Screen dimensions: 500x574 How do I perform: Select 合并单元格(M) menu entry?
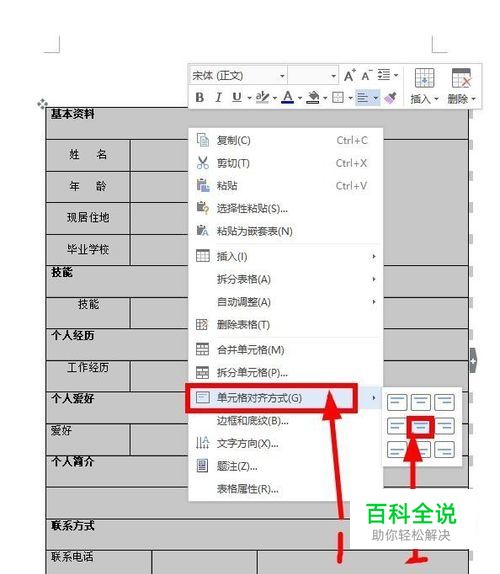point(286,350)
